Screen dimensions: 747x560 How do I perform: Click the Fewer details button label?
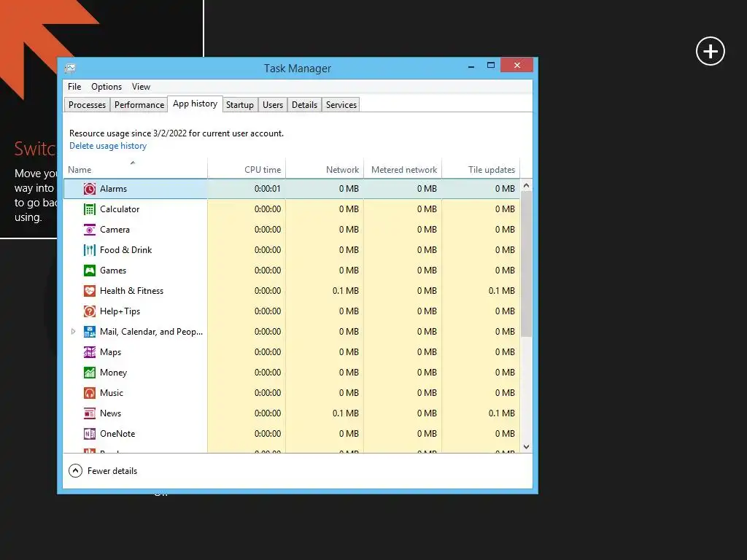click(112, 471)
